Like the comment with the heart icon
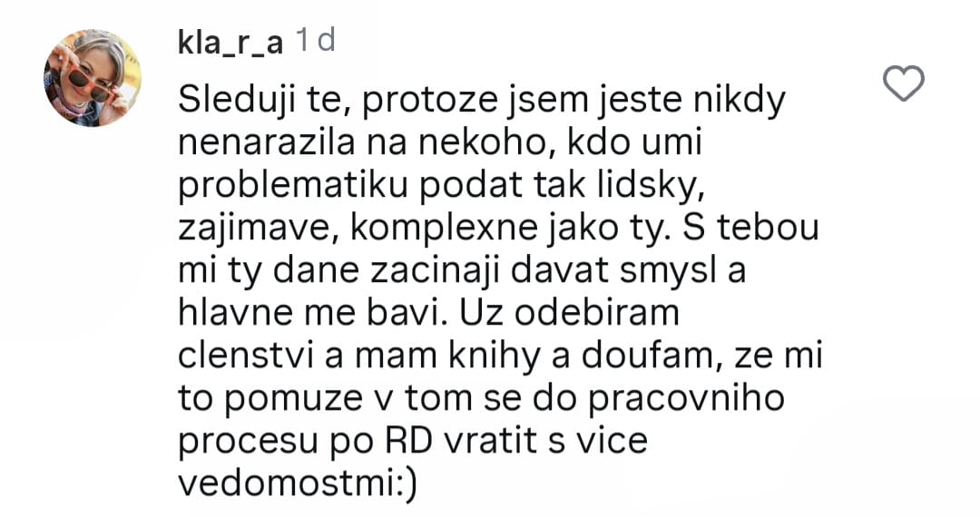 coord(903,85)
